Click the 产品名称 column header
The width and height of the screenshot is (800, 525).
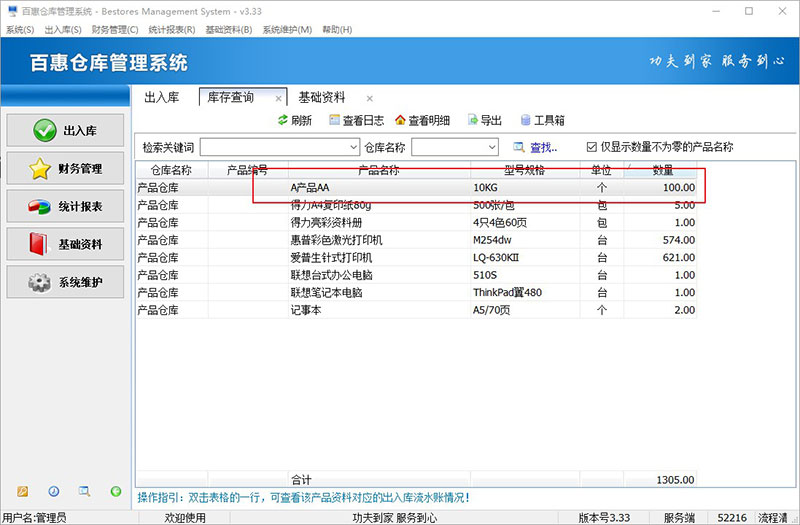pyautogui.click(x=379, y=170)
